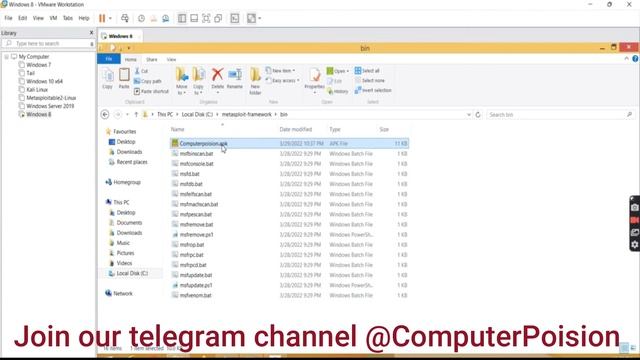
Task: Open the snapshot manager icon
Action: tap(166, 18)
